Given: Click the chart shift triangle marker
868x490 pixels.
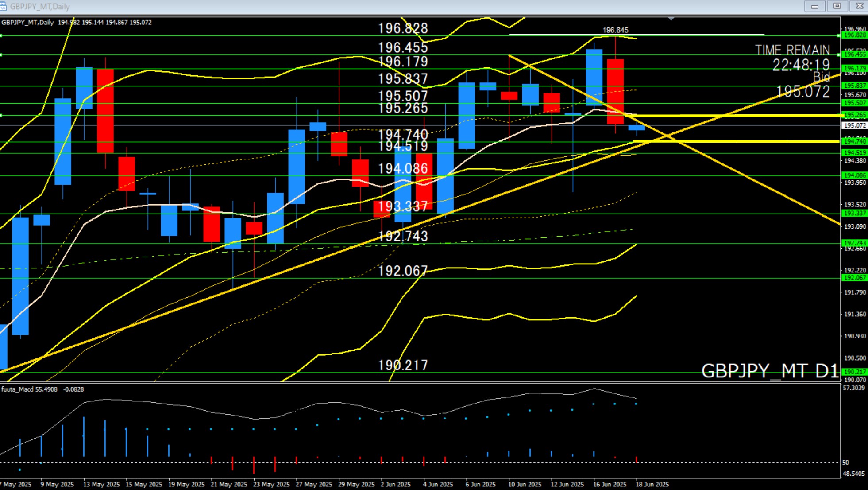Looking at the screenshot, I should coord(671,19).
